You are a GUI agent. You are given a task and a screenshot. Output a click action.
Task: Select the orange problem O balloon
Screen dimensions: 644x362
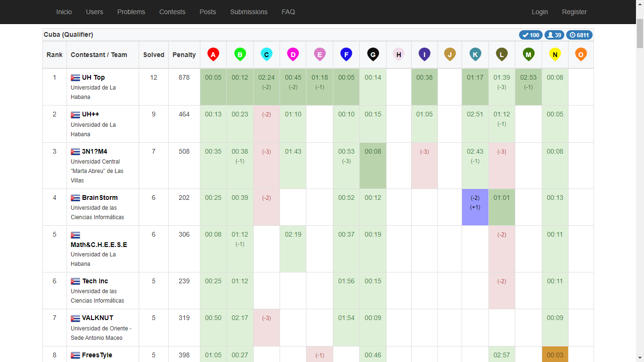coord(581,55)
